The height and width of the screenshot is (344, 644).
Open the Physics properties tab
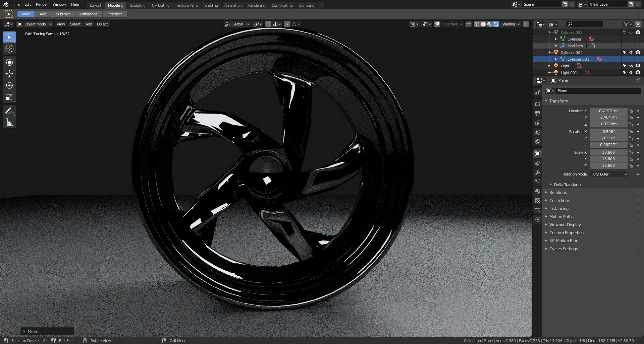(x=538, y=219)
